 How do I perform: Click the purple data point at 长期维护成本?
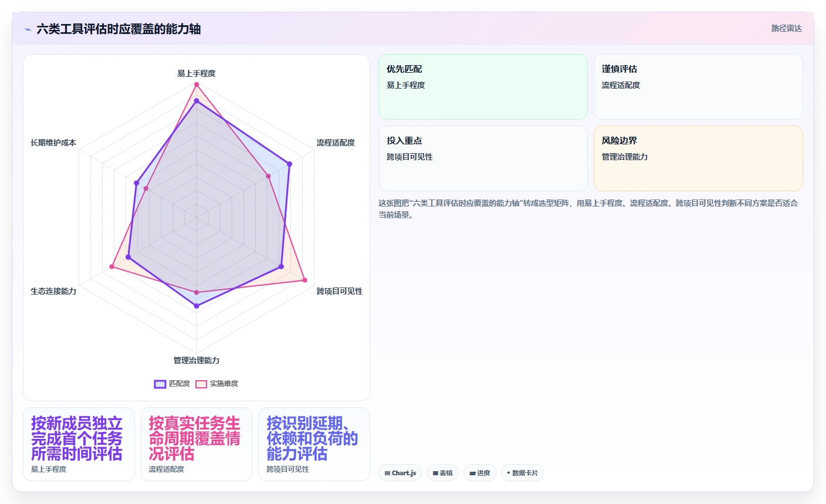tap(137, 183)
